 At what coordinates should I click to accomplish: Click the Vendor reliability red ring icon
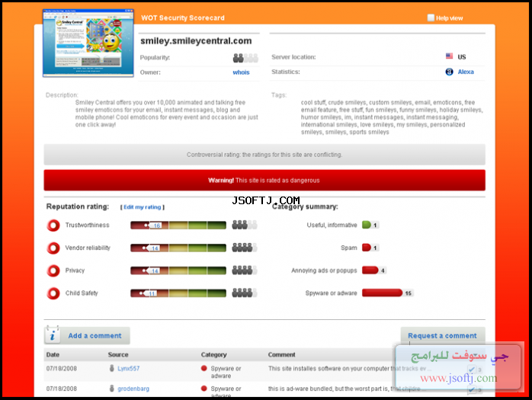pyautogui.click(x=53, y=248)
